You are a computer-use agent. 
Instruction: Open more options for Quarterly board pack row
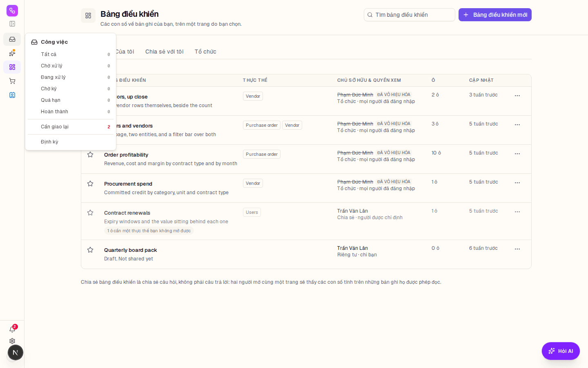pyautogui.click(x=517, y=249)
